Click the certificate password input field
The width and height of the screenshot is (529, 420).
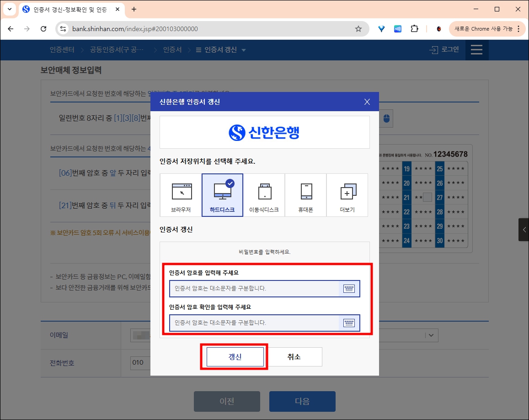pos(251,289)
